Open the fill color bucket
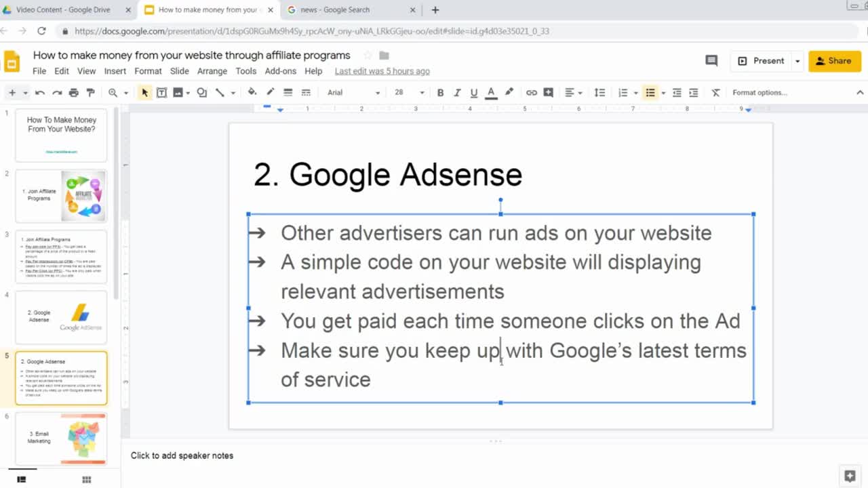The width and height of the screenshot is (868, 488). (x=252, y=92)
